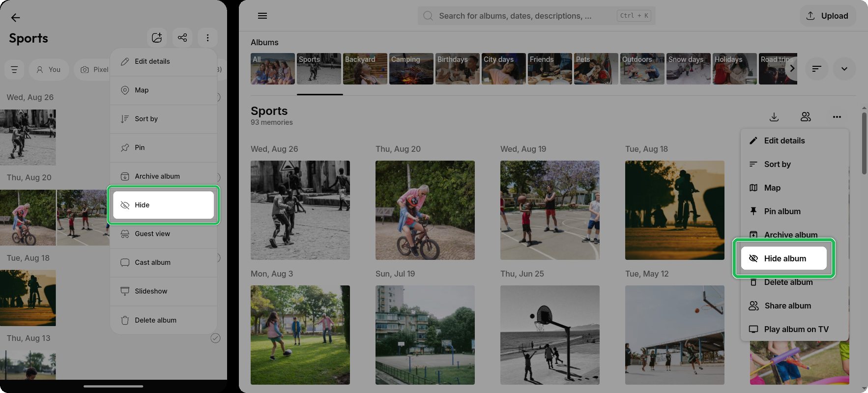Select Delete album in mobile menu

pos(164,320)
